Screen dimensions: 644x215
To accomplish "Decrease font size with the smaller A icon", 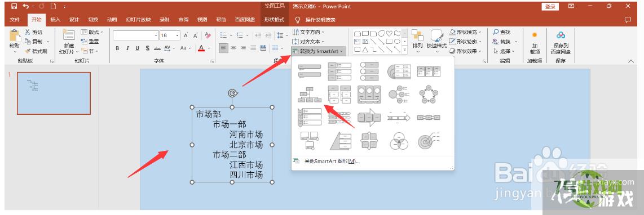I will (x=196, y=35).
